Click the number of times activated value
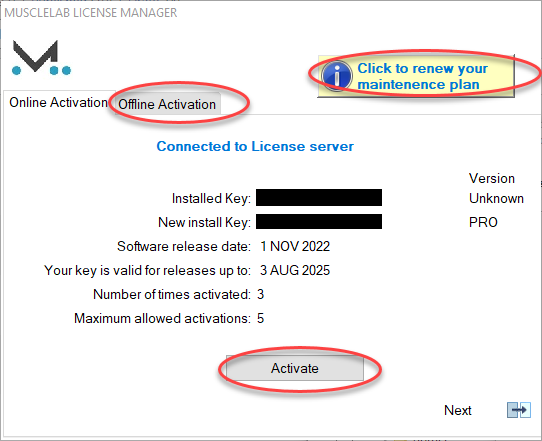Screen dimensions: 542x441 click(260, 294)
